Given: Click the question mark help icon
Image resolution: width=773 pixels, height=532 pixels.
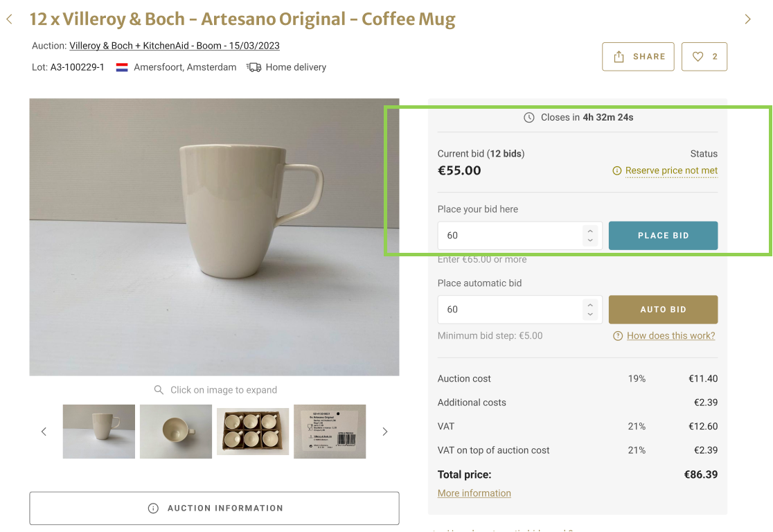Looking at the screenshot, I should click(x=618, y=336).
